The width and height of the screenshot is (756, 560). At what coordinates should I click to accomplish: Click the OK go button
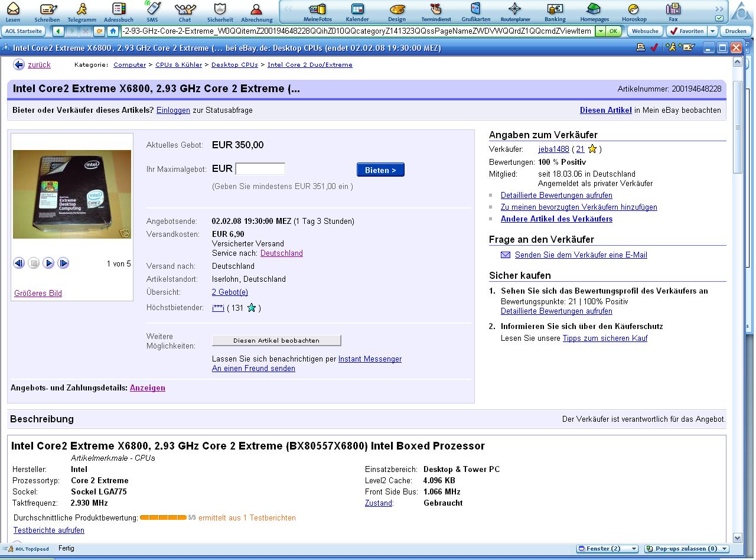click(614, 31)
